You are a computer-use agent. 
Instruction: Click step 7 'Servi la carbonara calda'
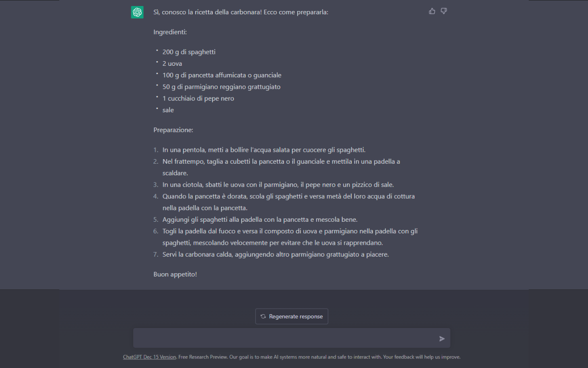click(x=276, y=254)
